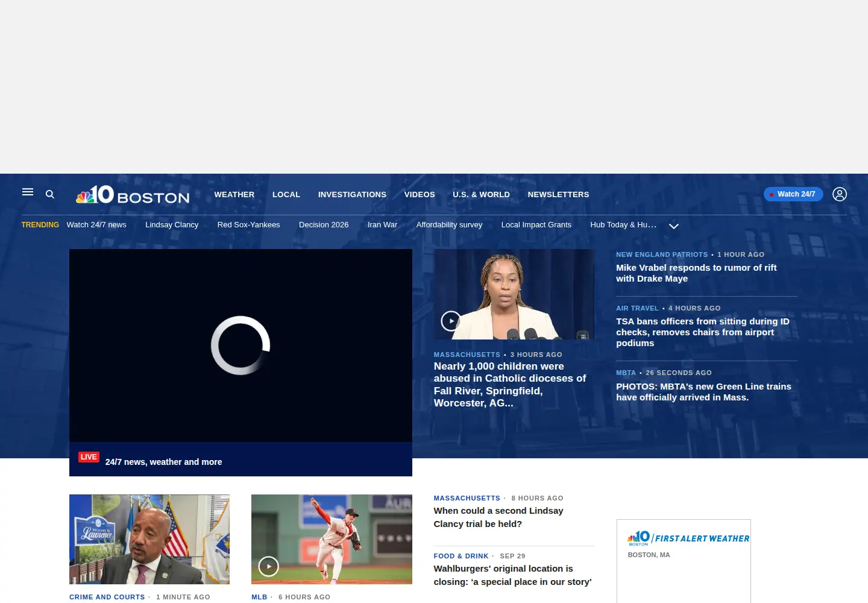Read Wahlburgers original location closing story
The height and width of the screenshot is (603, 868).
513,575
